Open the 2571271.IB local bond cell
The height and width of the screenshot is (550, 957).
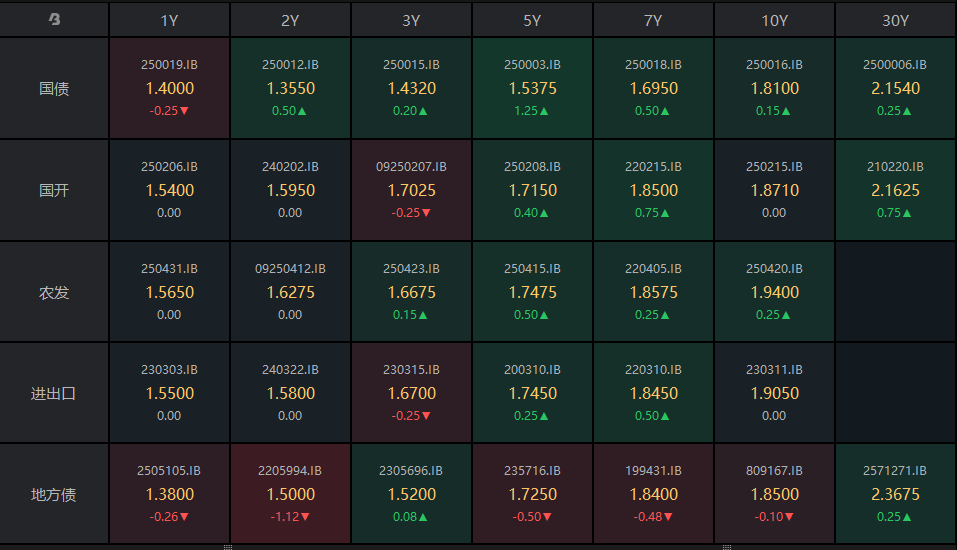895,494
